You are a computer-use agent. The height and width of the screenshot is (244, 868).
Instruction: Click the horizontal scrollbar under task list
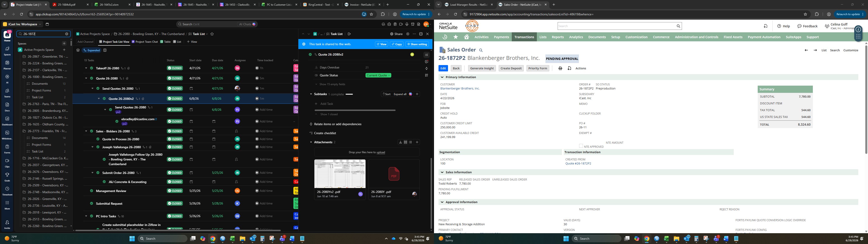click(x=178, y=230)
